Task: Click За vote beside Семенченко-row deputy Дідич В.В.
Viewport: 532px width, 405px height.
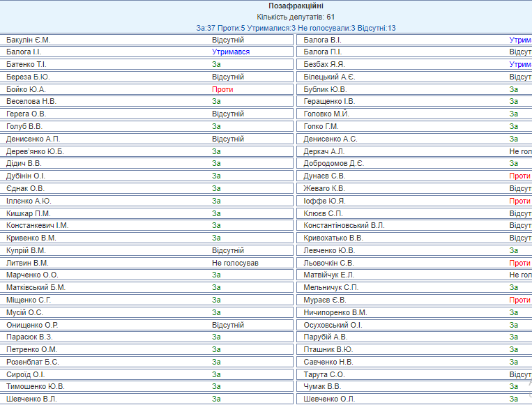Action: pyautogui.click(x=216, y=164)
